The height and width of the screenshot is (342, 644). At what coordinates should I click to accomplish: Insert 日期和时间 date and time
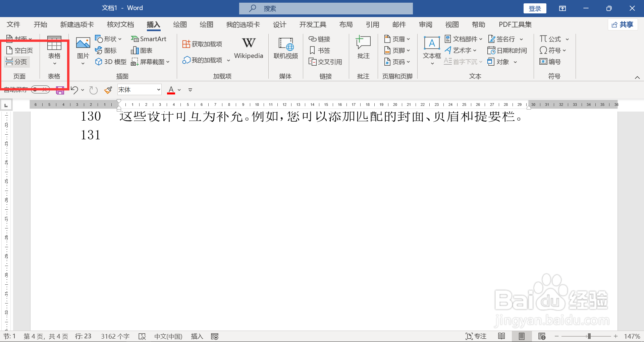pyautogui.click(x=507, y=51)
